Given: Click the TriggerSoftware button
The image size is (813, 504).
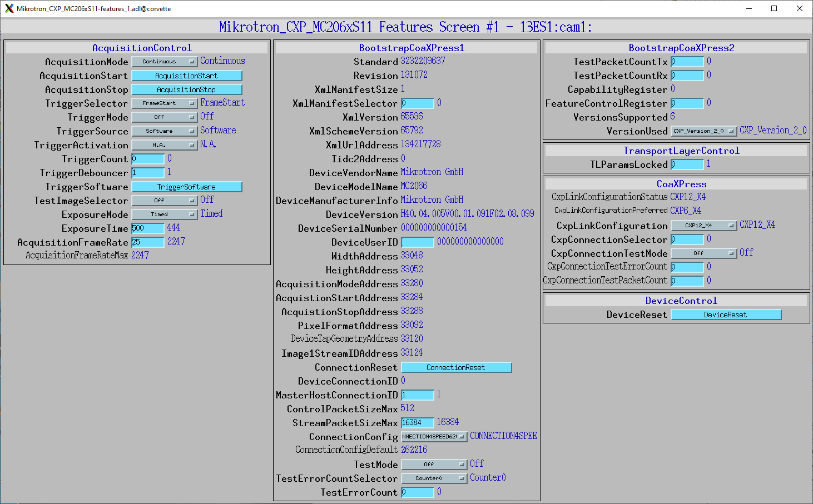Looking at the screenshot, I should 187,187.
